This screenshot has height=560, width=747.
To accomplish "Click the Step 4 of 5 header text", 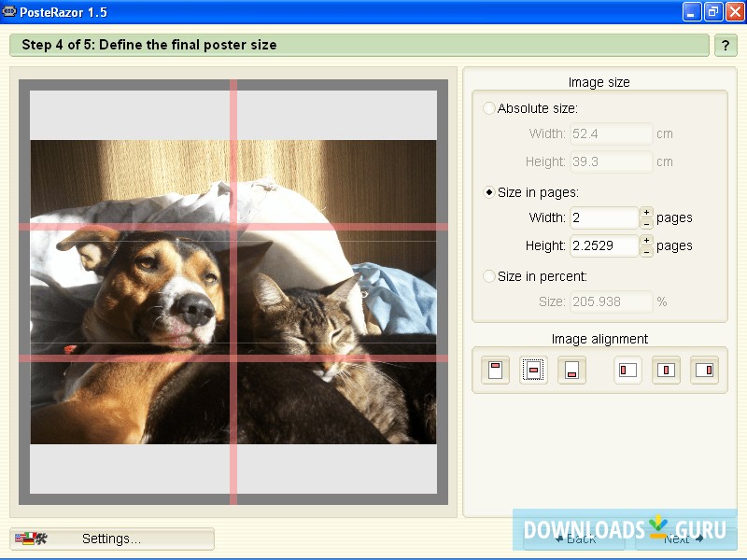I will pos(149,45).
